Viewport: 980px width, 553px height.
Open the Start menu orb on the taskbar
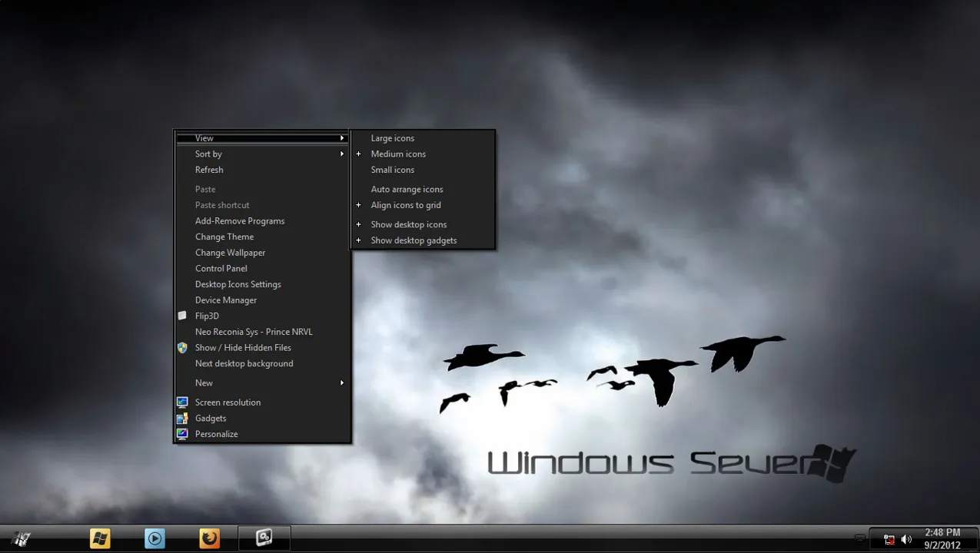coord(22,538)
